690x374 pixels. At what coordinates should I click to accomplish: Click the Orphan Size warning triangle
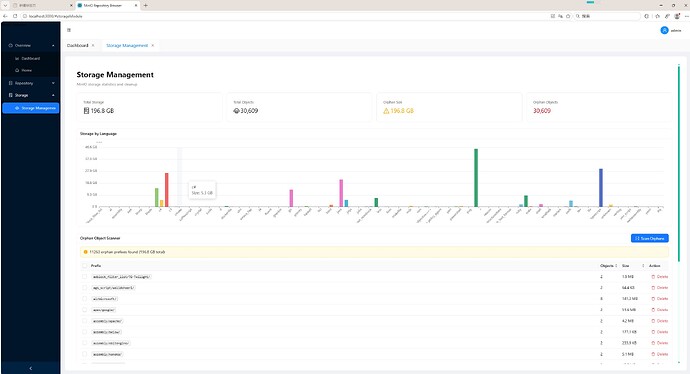pyautogui.click(x=386, y=111)
